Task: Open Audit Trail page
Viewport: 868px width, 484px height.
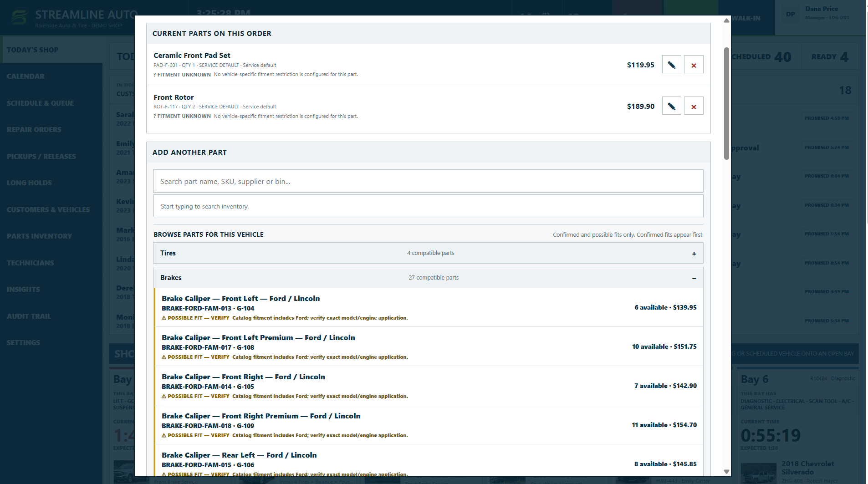Action: [51, 316]
